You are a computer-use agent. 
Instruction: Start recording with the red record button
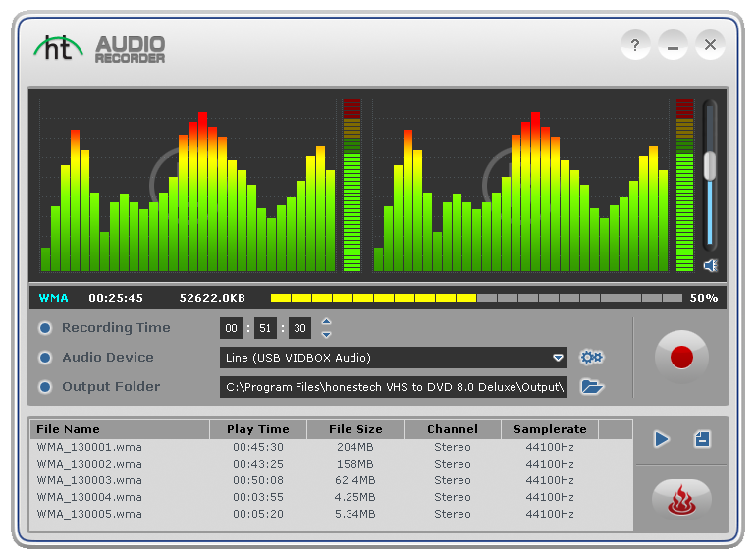point(681,357)
